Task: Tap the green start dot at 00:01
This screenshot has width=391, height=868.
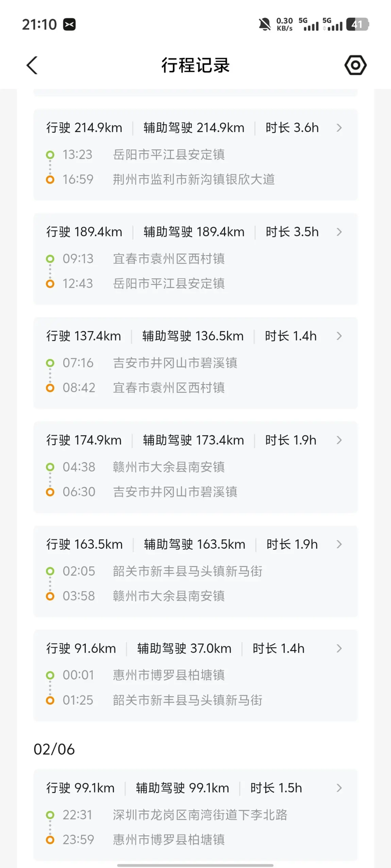Action: (x=50, y=675)
